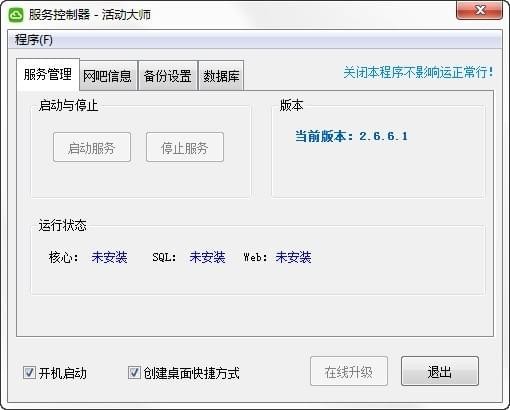Viewport: 510px width, 410px height.
Task: Click the green cloud app icon in title bar
Action: 16,15
